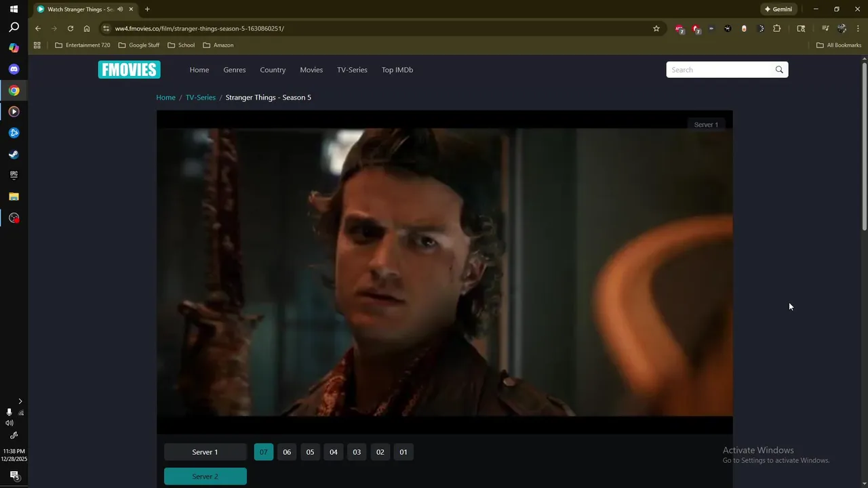Open Discord from the taskbar

(14, 69)
